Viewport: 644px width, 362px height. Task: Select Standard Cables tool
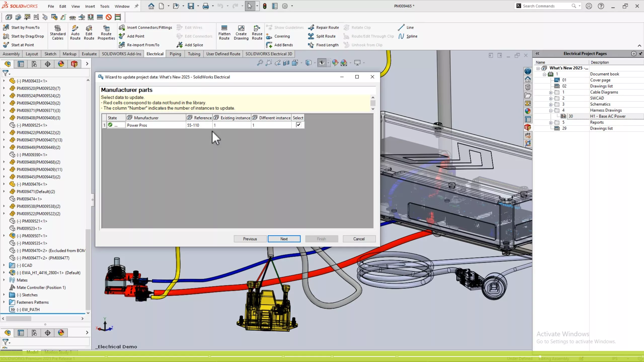(x=58, y=33)
